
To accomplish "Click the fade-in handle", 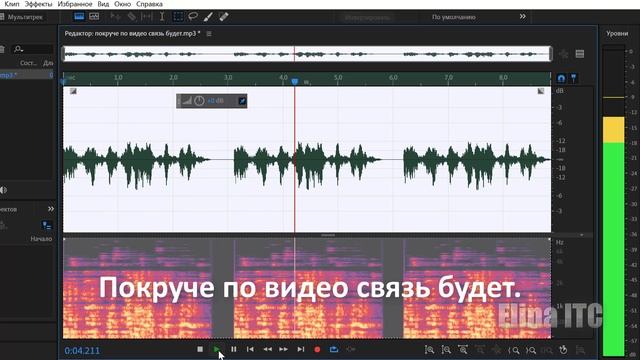I will [73, 91].
